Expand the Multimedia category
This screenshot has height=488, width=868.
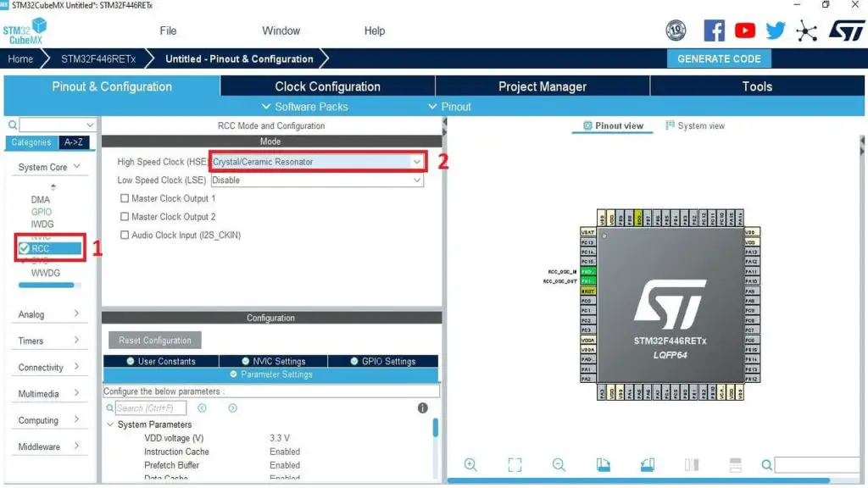click(x=48, y=394)
